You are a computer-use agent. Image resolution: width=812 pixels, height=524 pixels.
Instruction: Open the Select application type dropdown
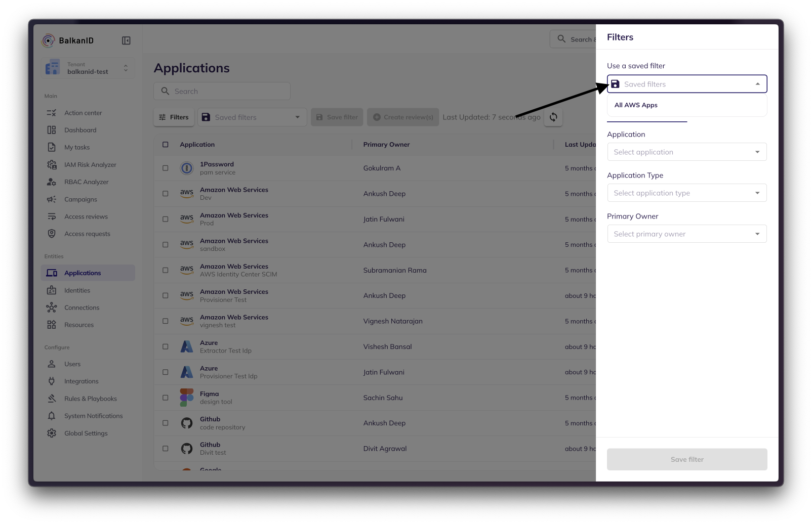[x=686, y=193]
